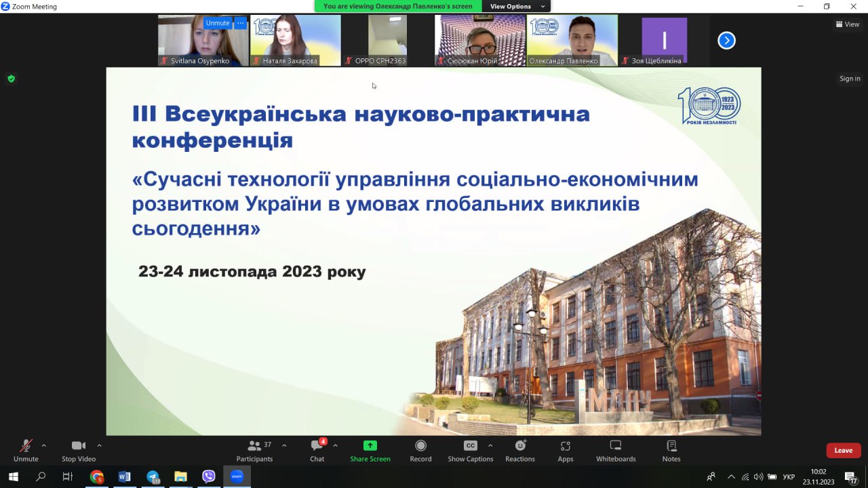This screenshot has height=488, width=868.
Task: Show next participants with the blue arrow
Action: point(726,41)
